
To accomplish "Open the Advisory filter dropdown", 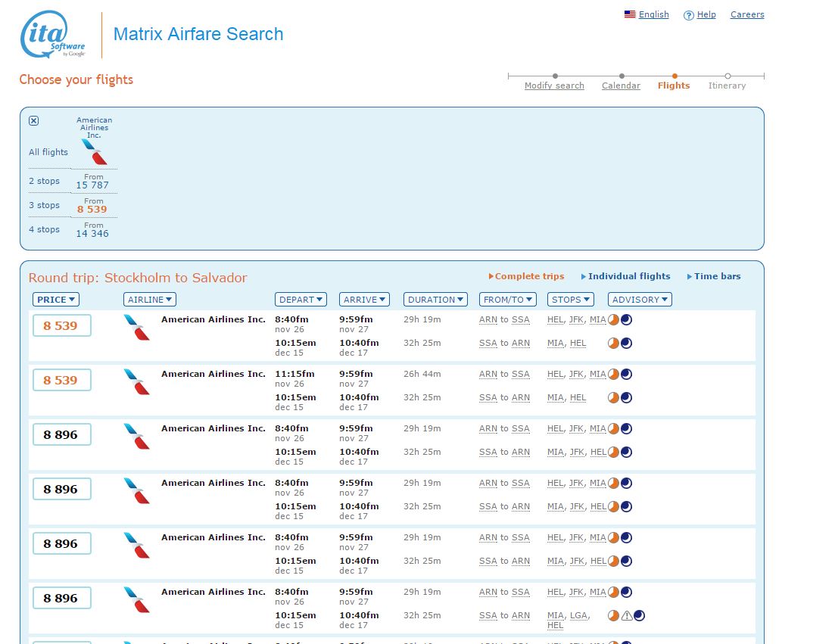I will (640, 300).
